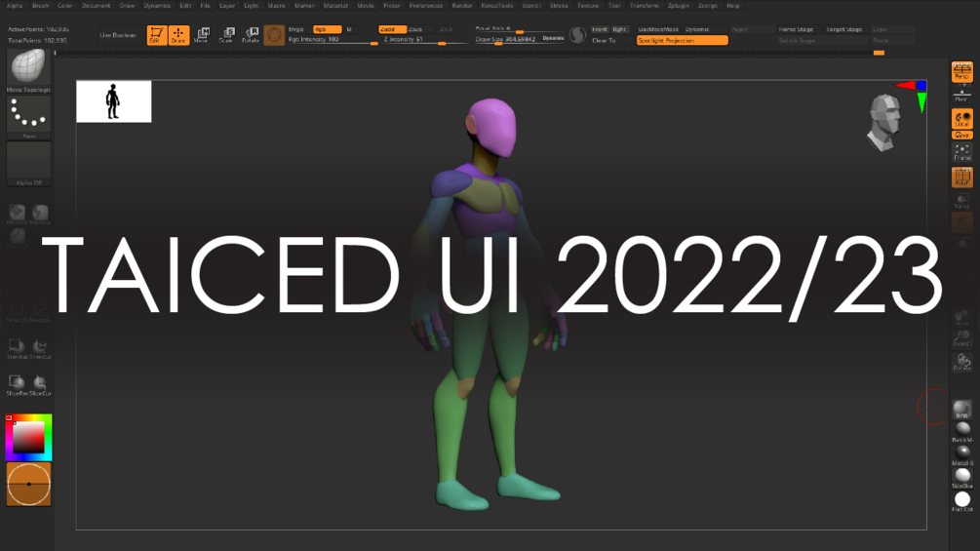
Task: Adjust the Focal Shift slider
Action: coord(519,28)
